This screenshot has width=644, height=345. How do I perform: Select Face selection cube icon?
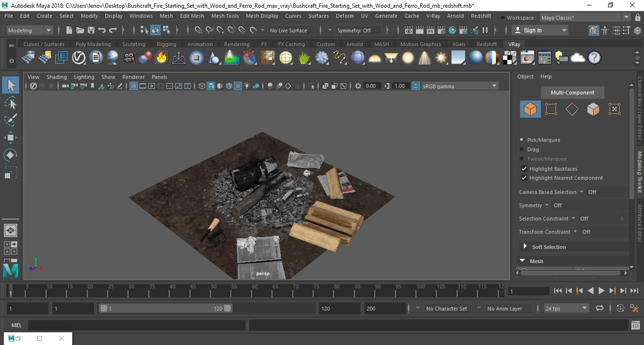click(593, 109)
